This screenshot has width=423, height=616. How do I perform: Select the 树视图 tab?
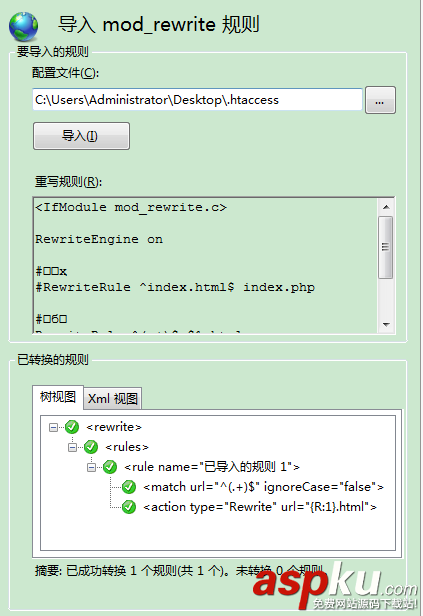click(x=58, y=397)
